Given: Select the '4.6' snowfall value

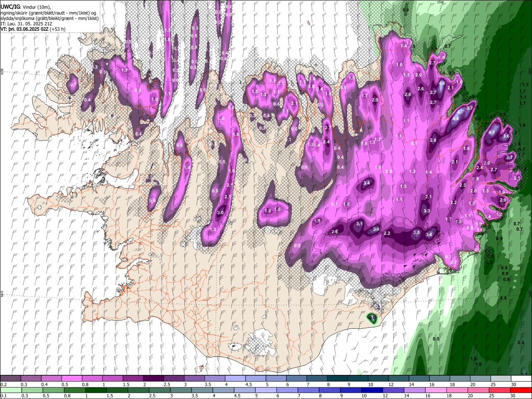Looking at the screenshot, I should tap(442, 84).
